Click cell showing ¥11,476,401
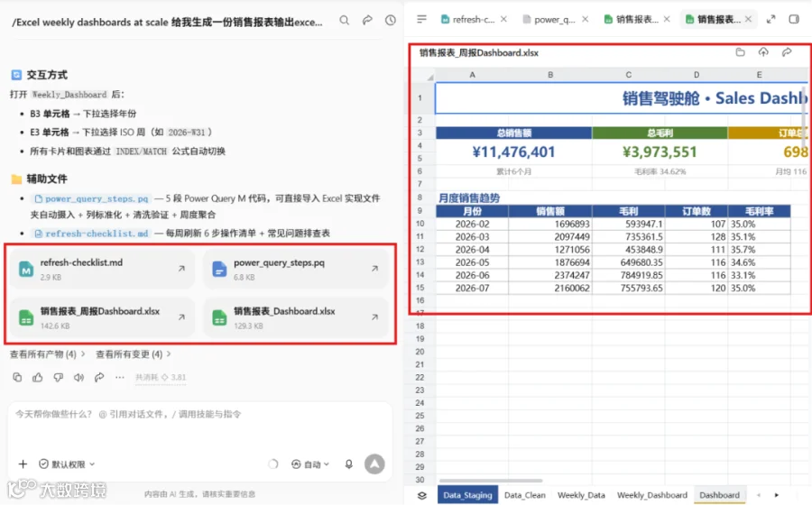This screenshot has width=812, height=505. [x=513, y=152]
